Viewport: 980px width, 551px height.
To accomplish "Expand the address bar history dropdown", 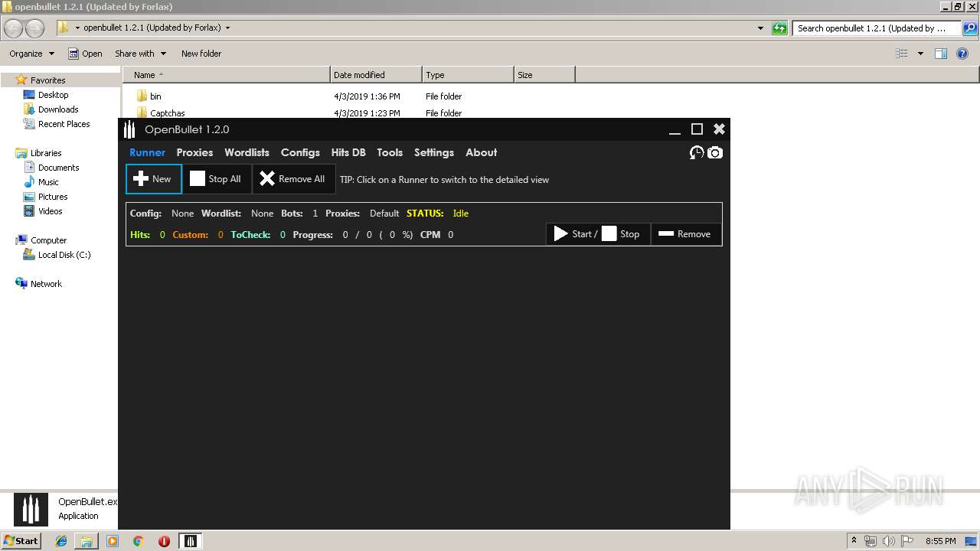I will tap(760, 28).
